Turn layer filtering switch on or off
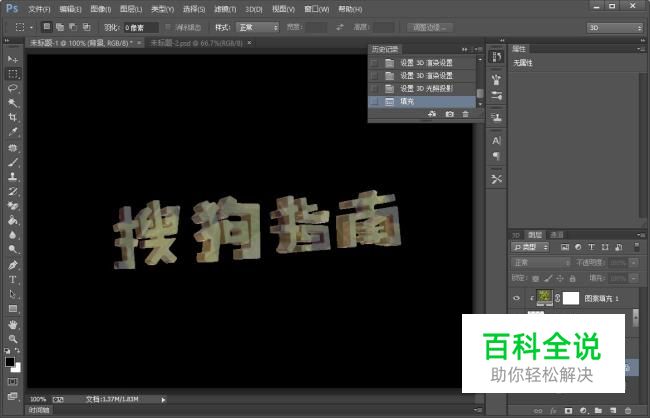 point(637,247)
